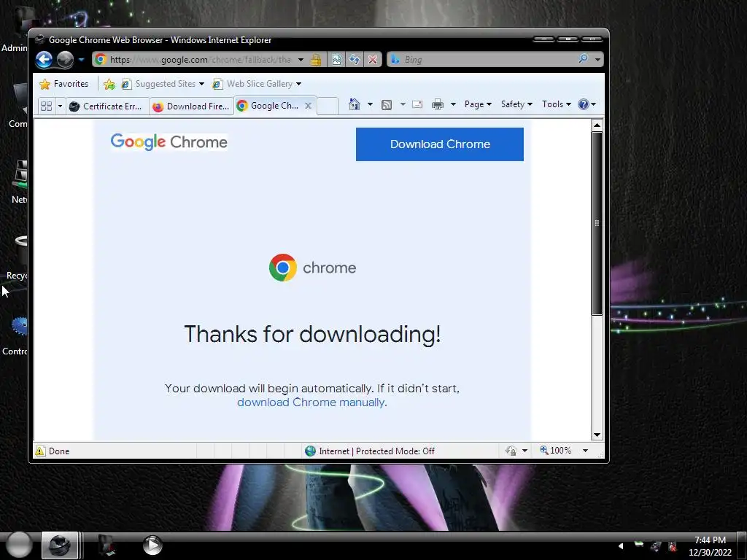This screenshot has height=560, width=747.
Task: Click download Chrome manually link
Action: (311, 402)
